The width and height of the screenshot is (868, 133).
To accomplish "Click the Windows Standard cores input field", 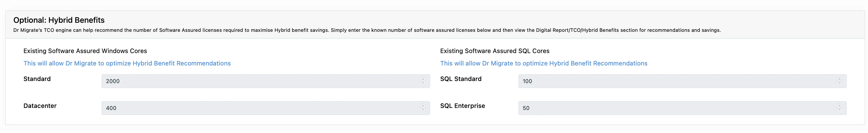I will 266,81.
